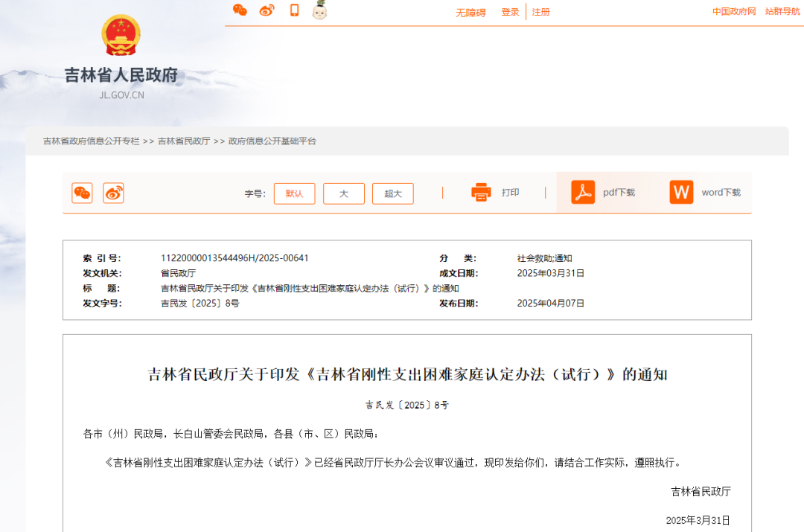Share via Weibo icon in article toolbar
Viewport: 804px width, 532px height.
[x=113, y=193]
